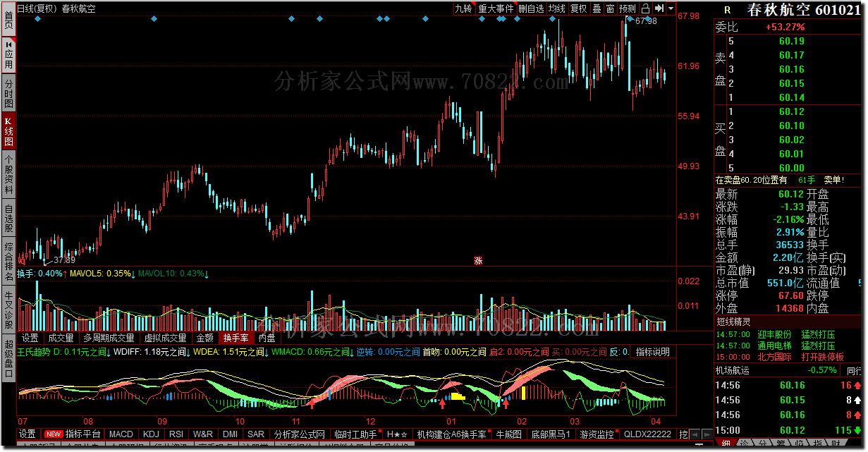The image size is (868, 452).
Task: Switch to 首页 home tab
Action: [8, 18]
